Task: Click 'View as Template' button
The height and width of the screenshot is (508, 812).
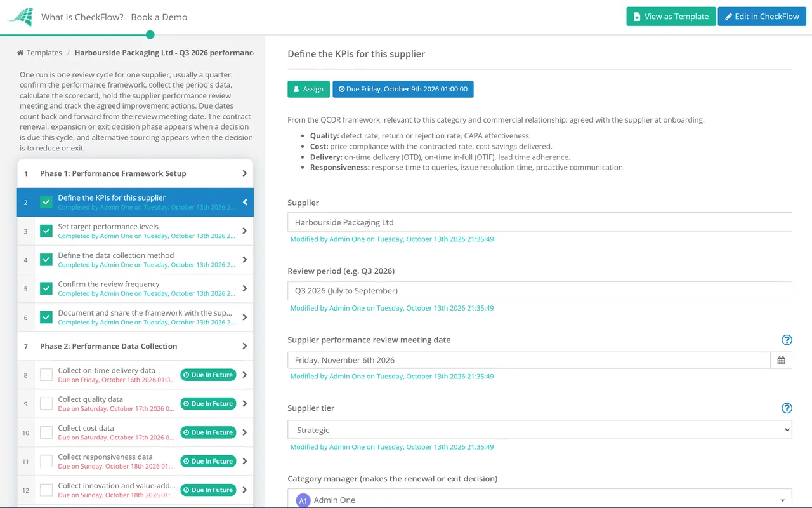Action: (x=671, y=17)
